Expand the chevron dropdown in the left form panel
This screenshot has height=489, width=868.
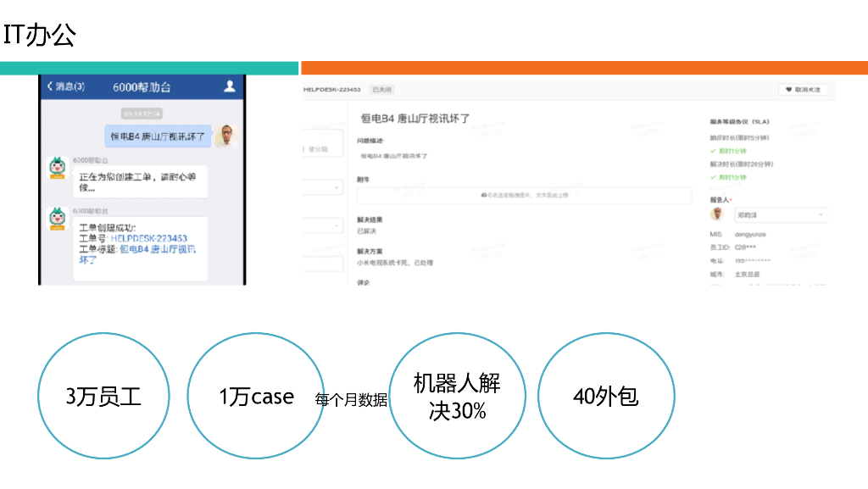coord(337,187)
